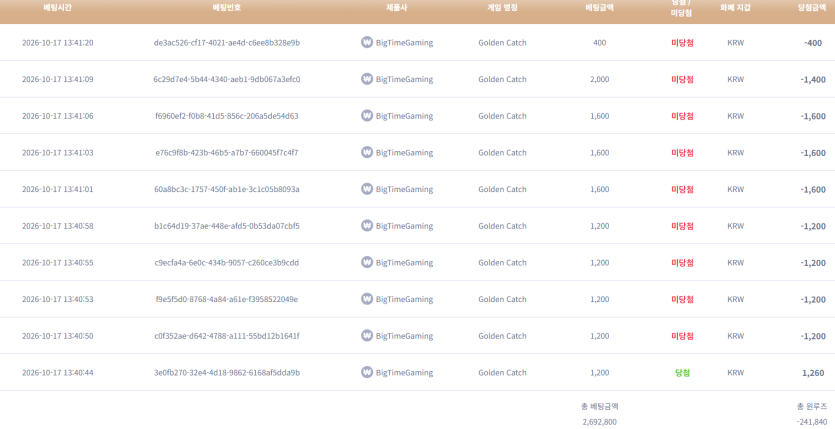
Task: Select bet number 3e0fb270-32e4-4d18-9862-6168af5dda9b
Action: pos(227,373)
